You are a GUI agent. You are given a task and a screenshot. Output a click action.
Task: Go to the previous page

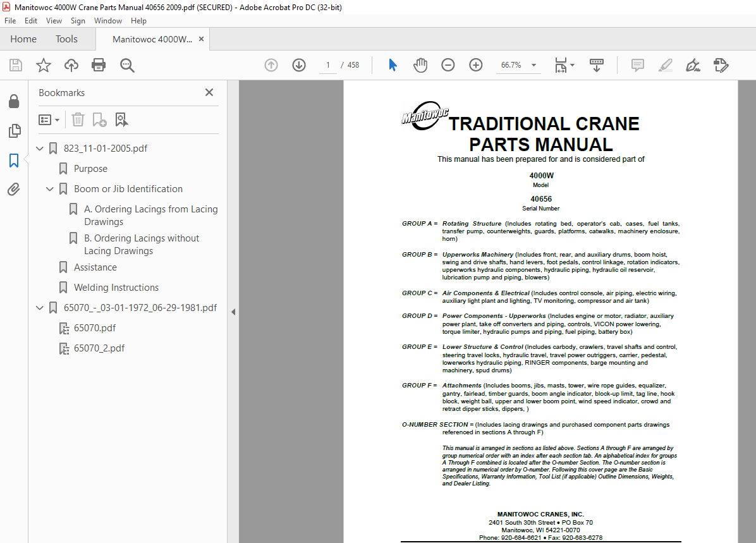coord(271,65)
